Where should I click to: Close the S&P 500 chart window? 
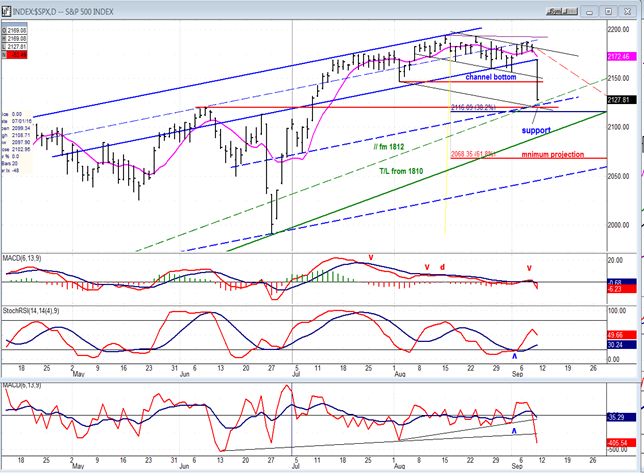click(628, 12)
